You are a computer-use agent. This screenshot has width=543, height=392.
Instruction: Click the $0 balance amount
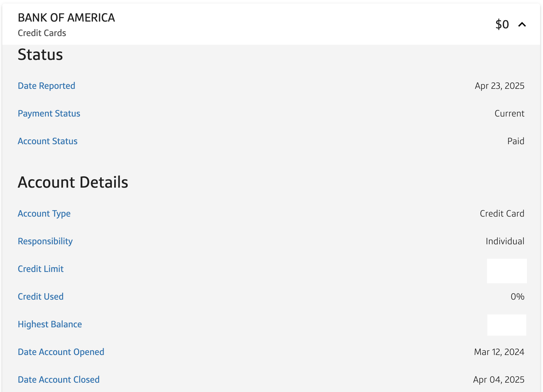point(502,24)
